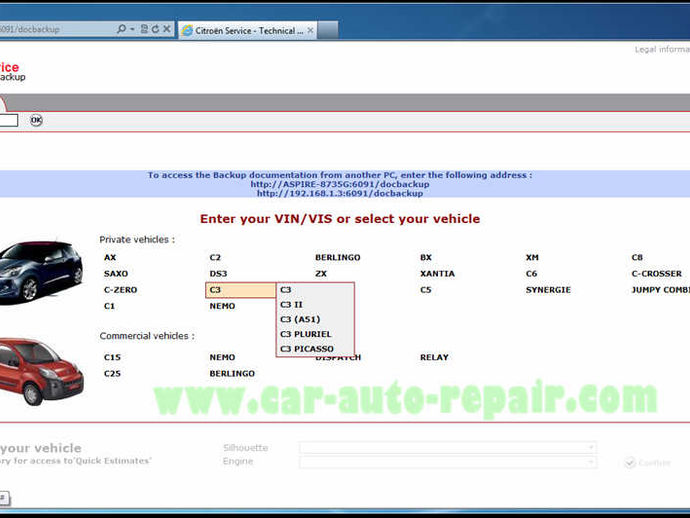The height and width of the screenshot is (518, 690).
Task: Select the Citroën Service - Technical tab
Action: pyautogui.click(x=249, y=31)
